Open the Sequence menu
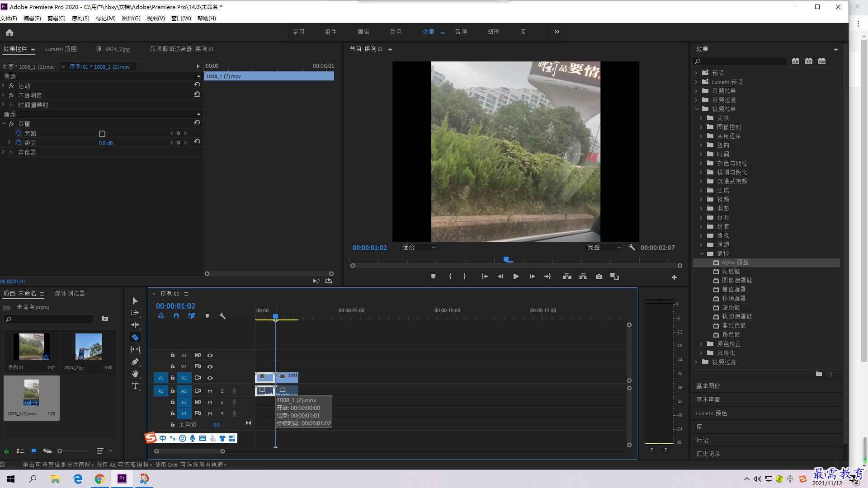 coord(80,19)
